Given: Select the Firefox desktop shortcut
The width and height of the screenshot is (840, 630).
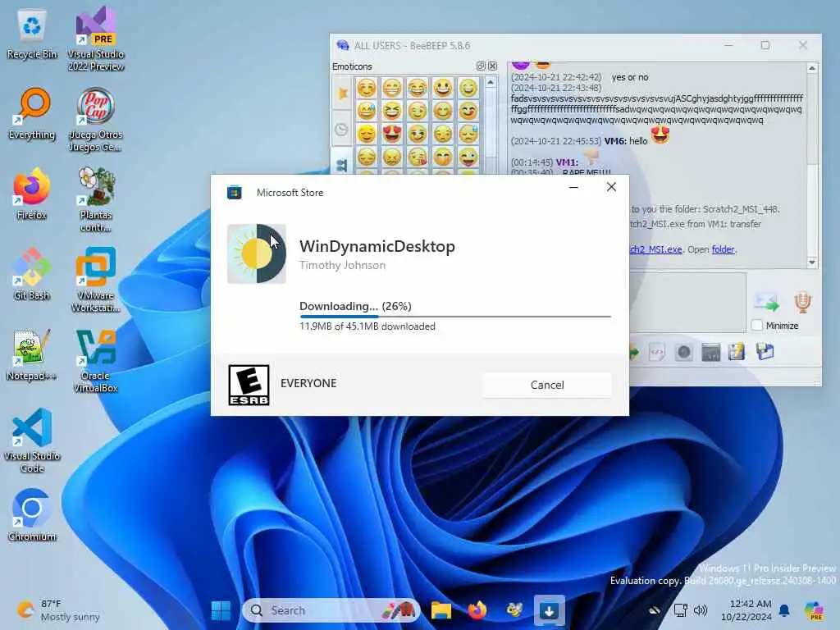Looking at the screenshot, I should click(x=32, y=194).
